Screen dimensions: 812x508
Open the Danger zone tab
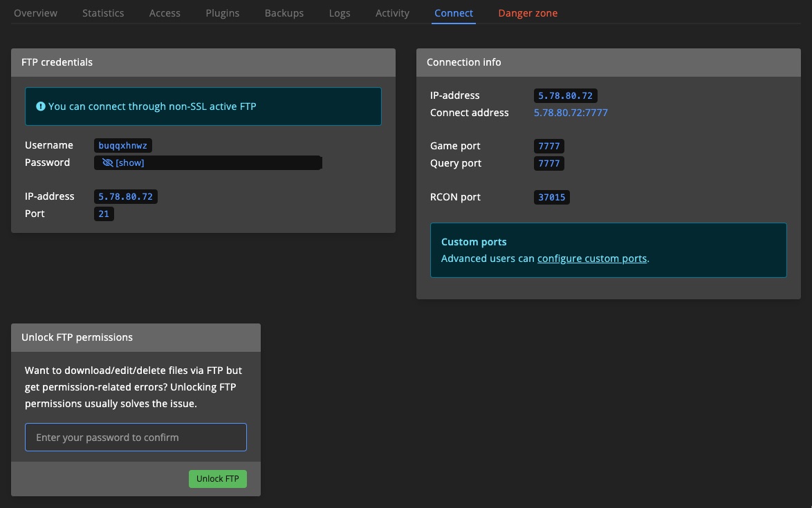(528, 13)
